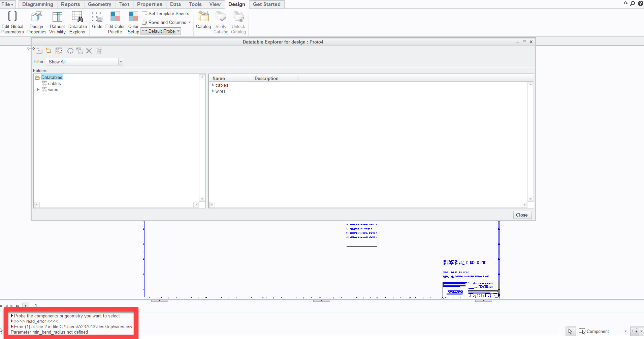Click the up-one-folder icon in Datatable Explorer
This screenshot has width=644, height=339.
(39, 51)
